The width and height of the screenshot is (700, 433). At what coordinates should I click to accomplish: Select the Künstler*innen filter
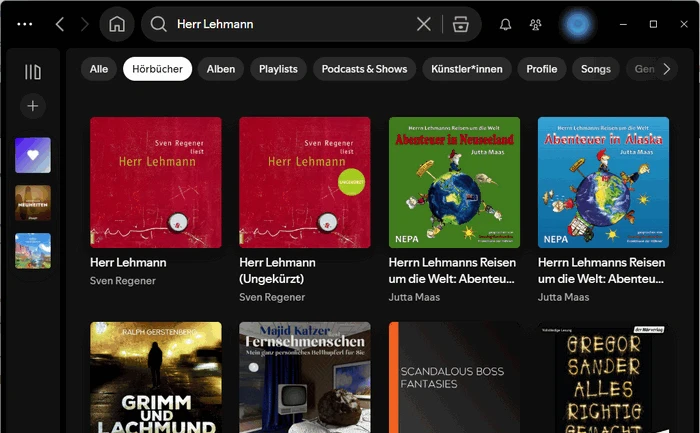[467, 69]
